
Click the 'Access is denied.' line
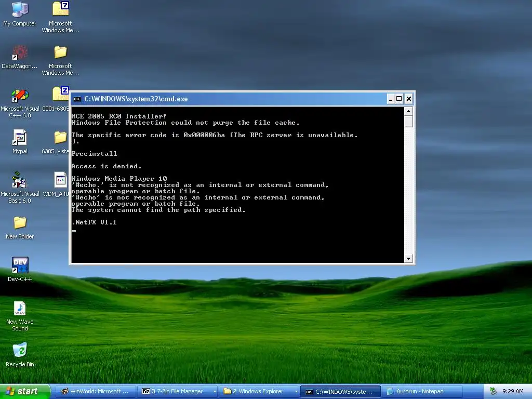point(107,166)
